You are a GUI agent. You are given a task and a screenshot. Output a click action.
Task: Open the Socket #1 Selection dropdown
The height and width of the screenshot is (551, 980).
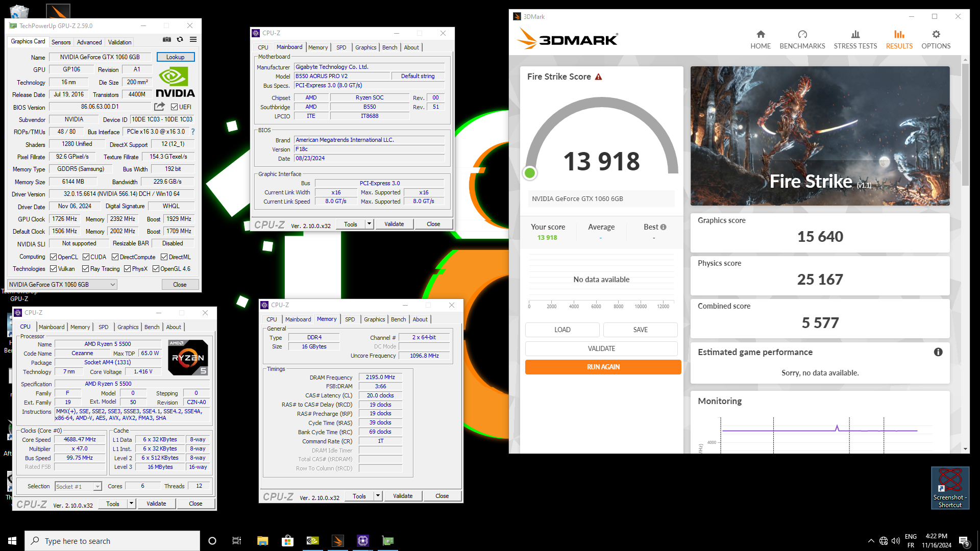[79, 487]
